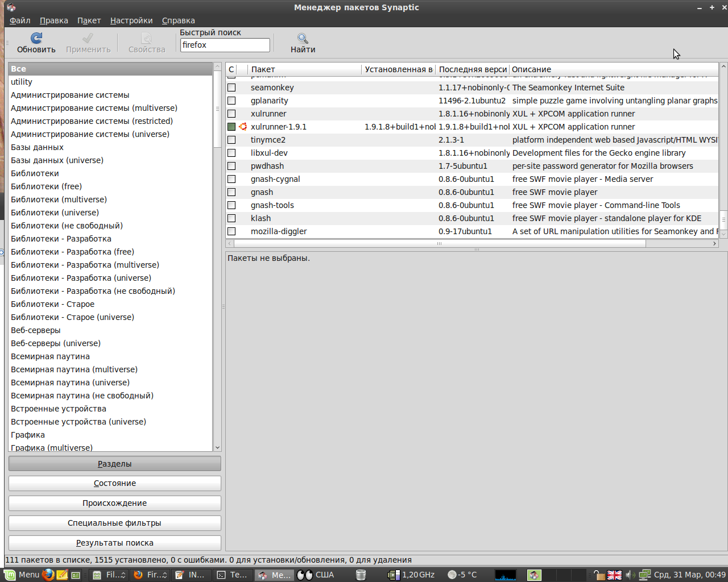Open the Настройки menu

click(131, 20)
